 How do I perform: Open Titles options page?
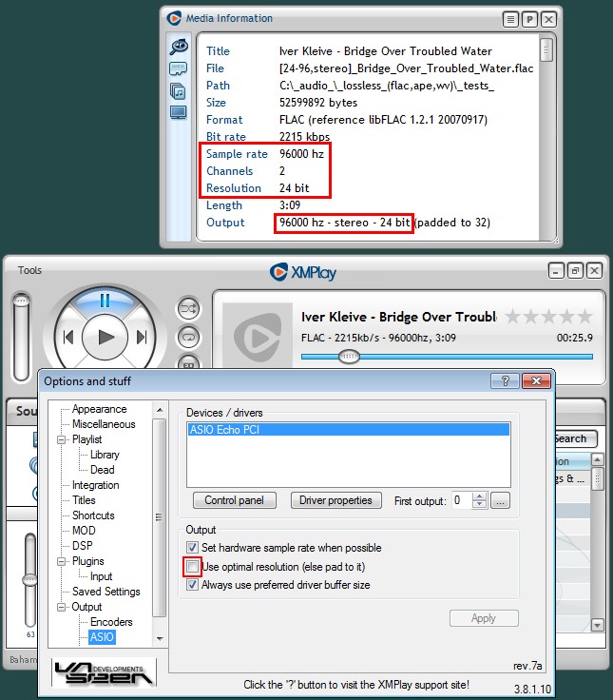click(84, 500)
